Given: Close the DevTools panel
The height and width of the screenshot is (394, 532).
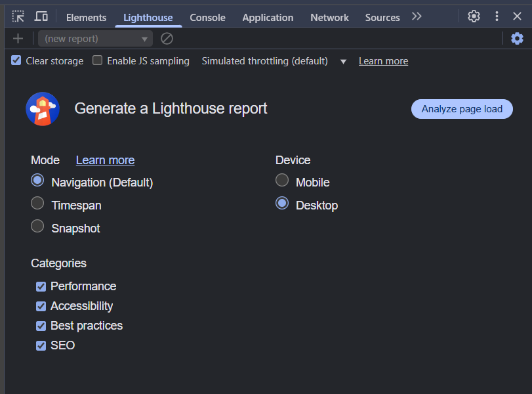Looking at the screenshot, I should pyautogui.click(x=517, y=16).
